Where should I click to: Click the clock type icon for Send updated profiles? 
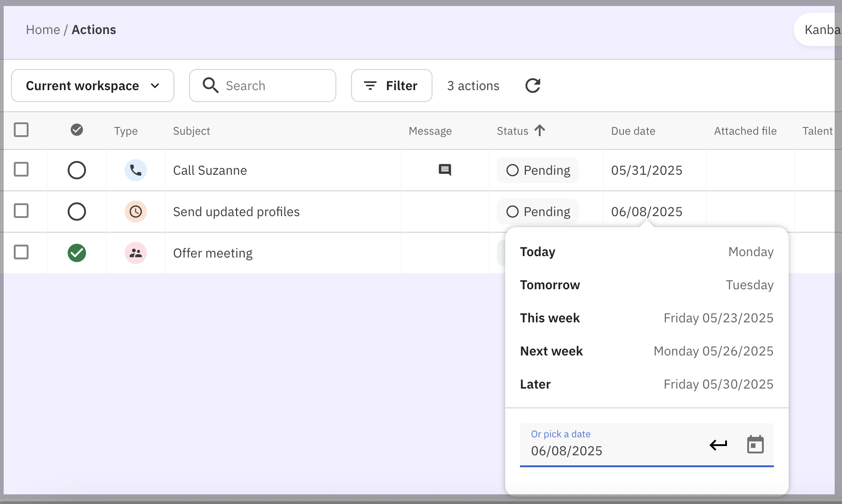136,212
